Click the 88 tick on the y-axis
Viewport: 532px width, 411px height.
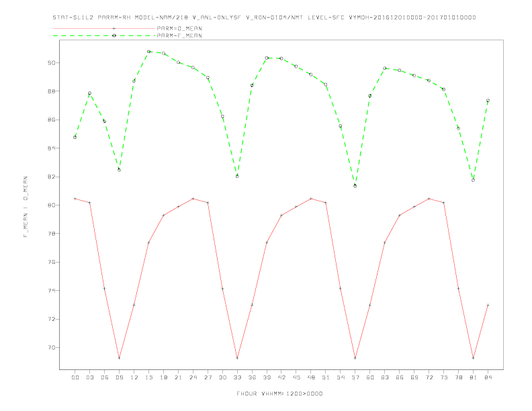[x=52, y=91]
